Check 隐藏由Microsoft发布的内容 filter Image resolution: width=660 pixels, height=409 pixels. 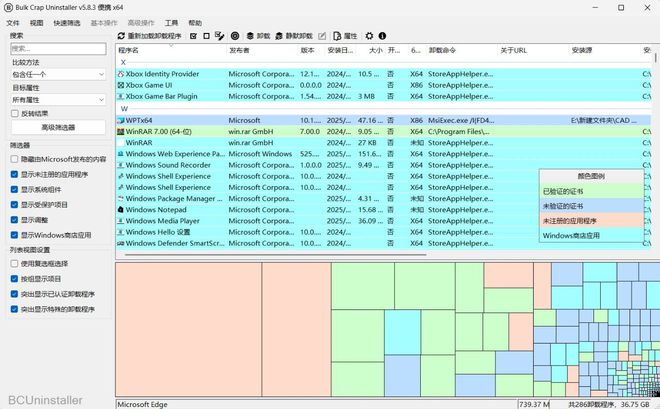coord(14,159)
